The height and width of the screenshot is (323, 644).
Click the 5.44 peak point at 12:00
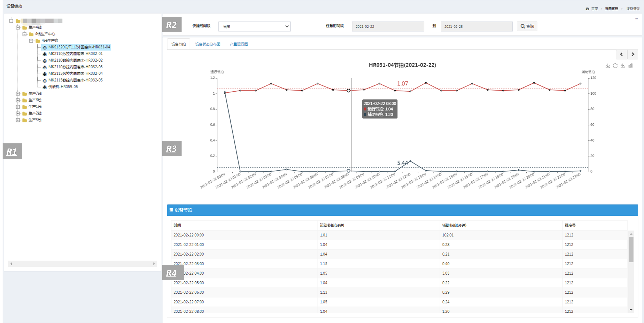[x=410, y=161]
